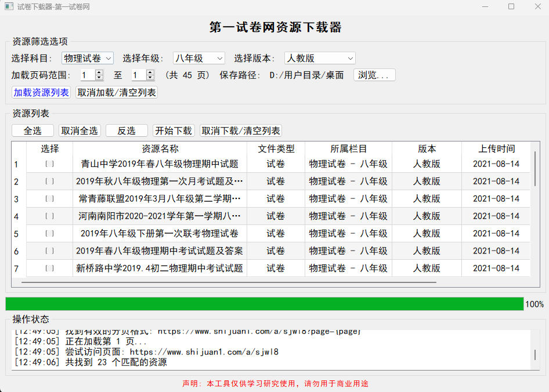Click 物理试卷 - 八年级 cell in row 3

pyautogui.click(x=348, y=199)
